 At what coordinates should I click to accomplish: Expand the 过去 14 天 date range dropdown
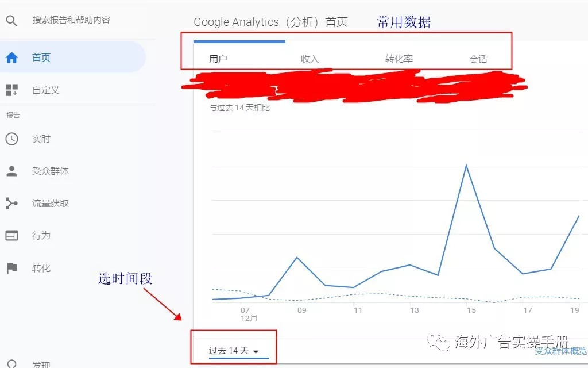click(234, 351)
